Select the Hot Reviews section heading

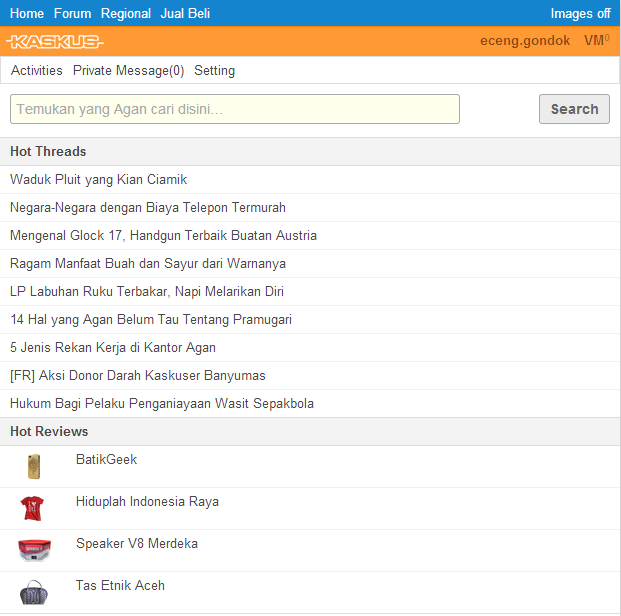(49, 431)
